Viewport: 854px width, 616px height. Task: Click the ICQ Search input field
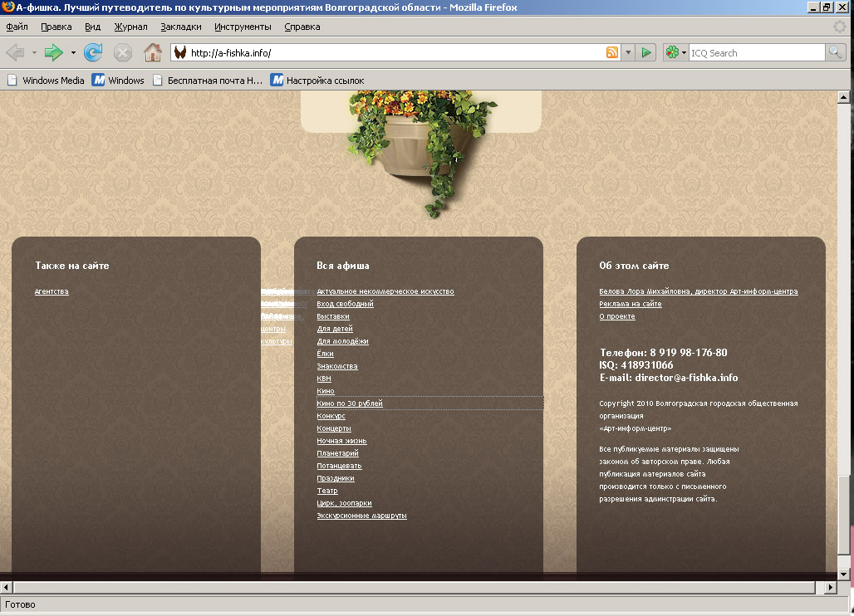(757, 53)
